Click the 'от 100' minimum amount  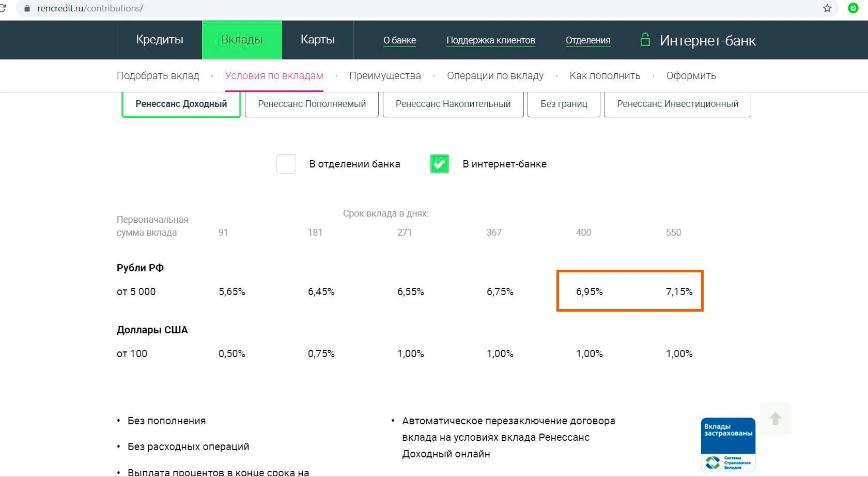point(132,353)
